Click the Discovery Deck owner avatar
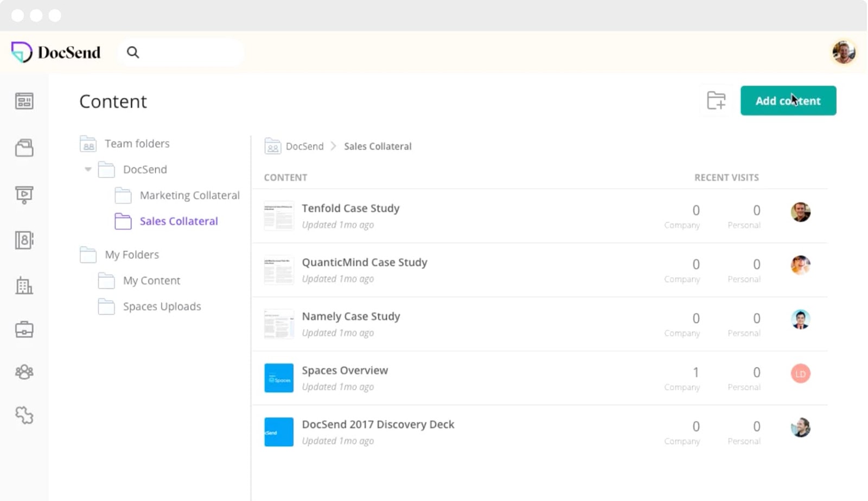This screenshot has width=868, height=501. (x=800, y=428)
